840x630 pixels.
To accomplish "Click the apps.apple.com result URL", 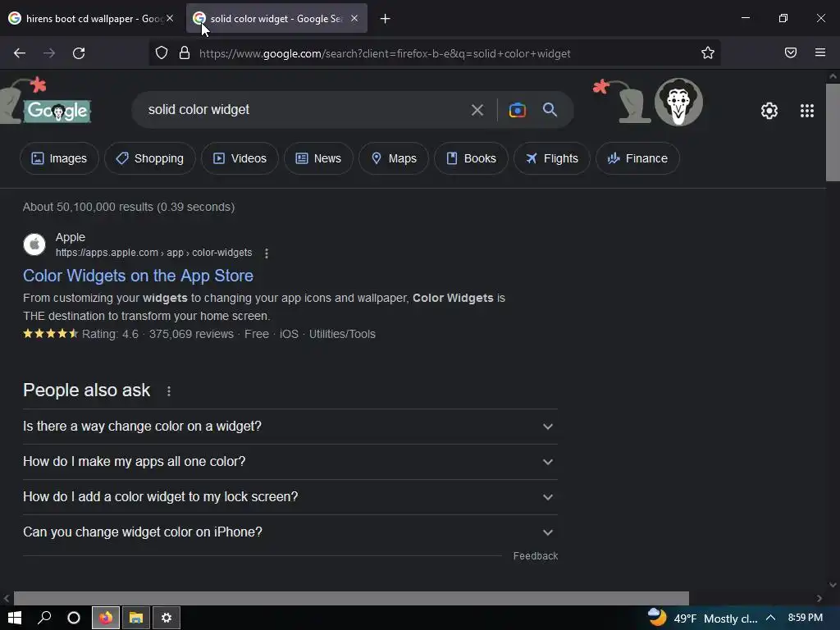I will tap(153, 253).
